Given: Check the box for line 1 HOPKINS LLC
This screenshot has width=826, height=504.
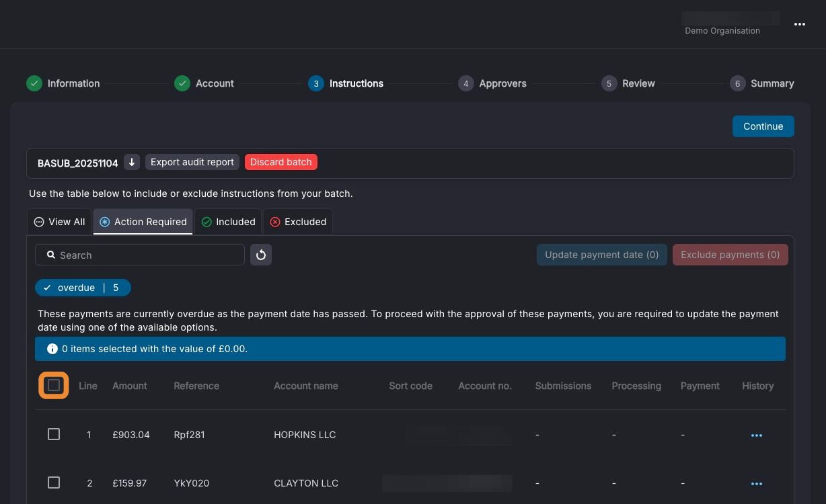Looking at the screenshot, I should (54, 434).
